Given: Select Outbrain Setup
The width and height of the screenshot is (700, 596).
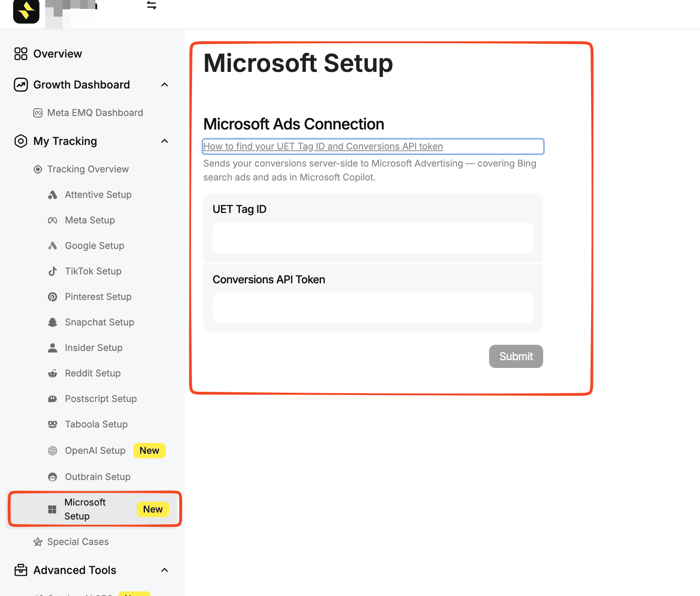Looking at the screenshot, I should coord(98,477).
